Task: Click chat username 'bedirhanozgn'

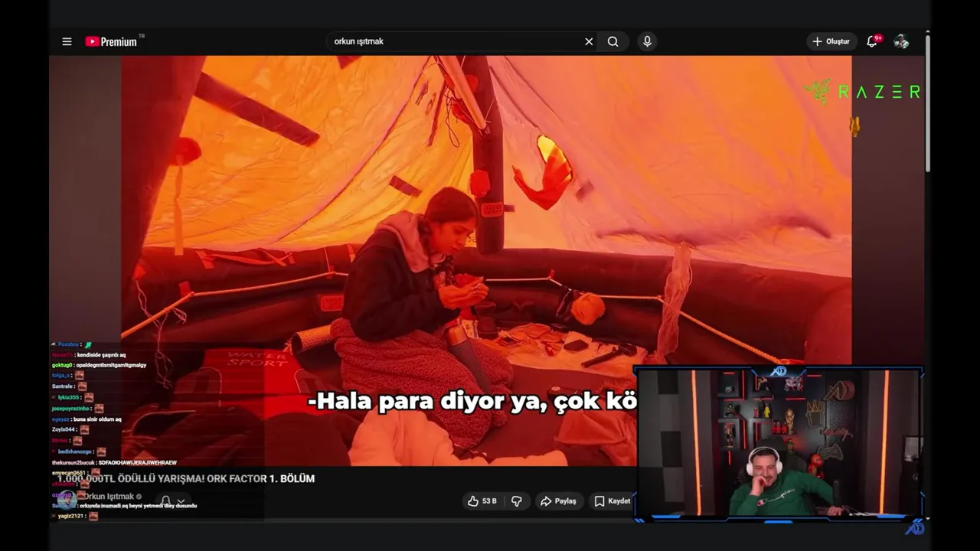Action: (74, 452)
